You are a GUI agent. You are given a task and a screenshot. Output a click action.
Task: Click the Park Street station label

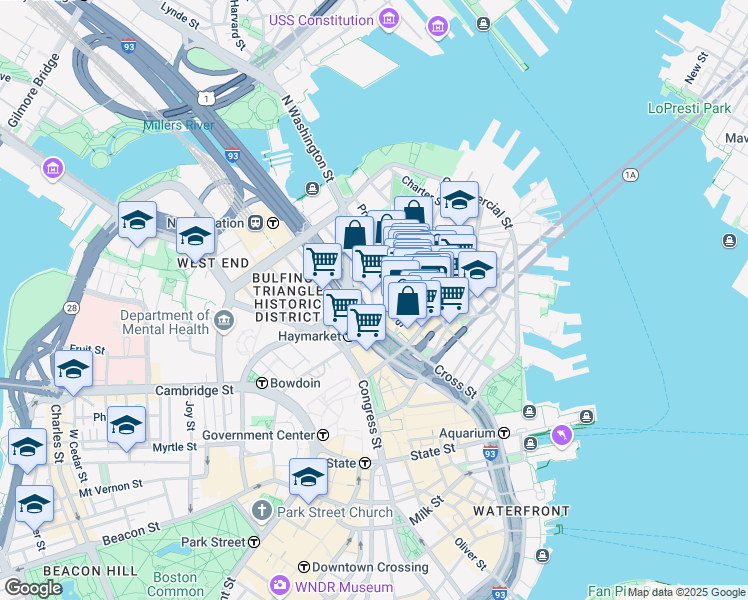[x=213, y=542]
